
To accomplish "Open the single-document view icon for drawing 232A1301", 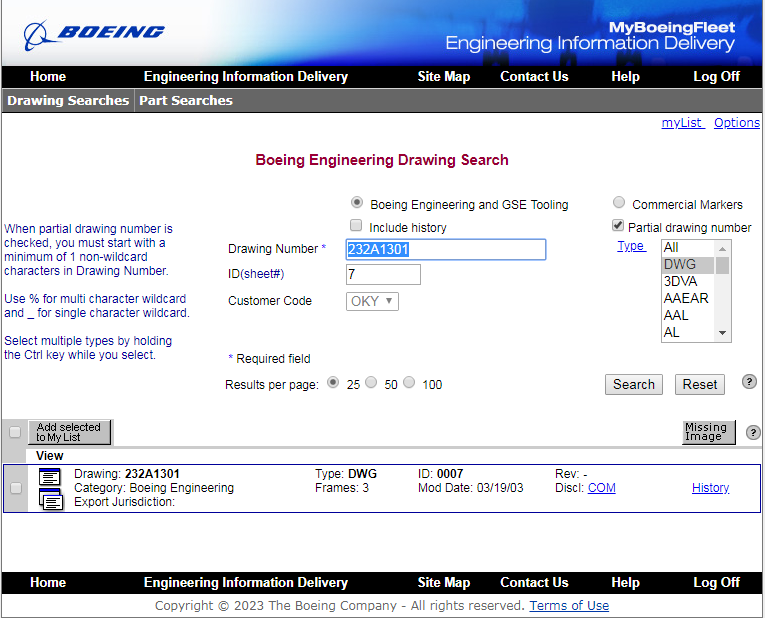I will point(50,477).
